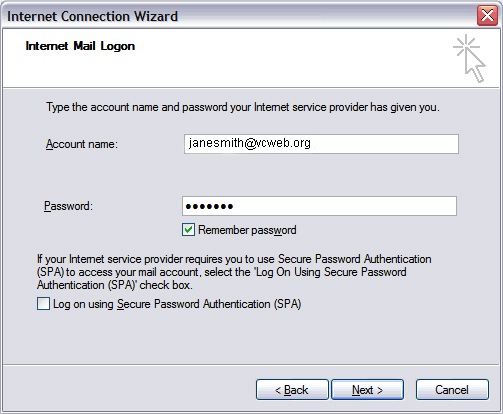The width and height of the screenshot is (503, 414).
Task: Close the Internet Connection Wizard window
Action: pyautogui.click(x=487, y=15)
